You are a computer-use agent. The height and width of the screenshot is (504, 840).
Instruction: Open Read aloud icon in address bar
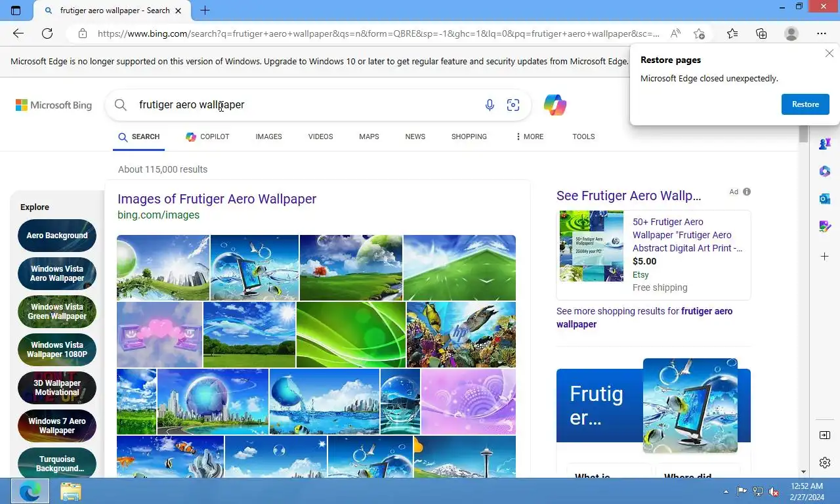[675, 33]
